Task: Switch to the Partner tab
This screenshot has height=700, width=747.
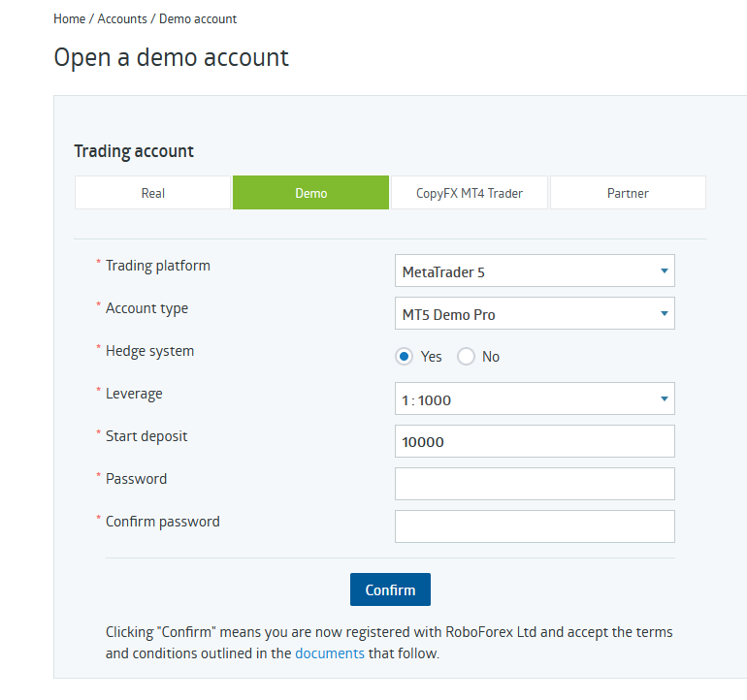Action: point(628,193)
